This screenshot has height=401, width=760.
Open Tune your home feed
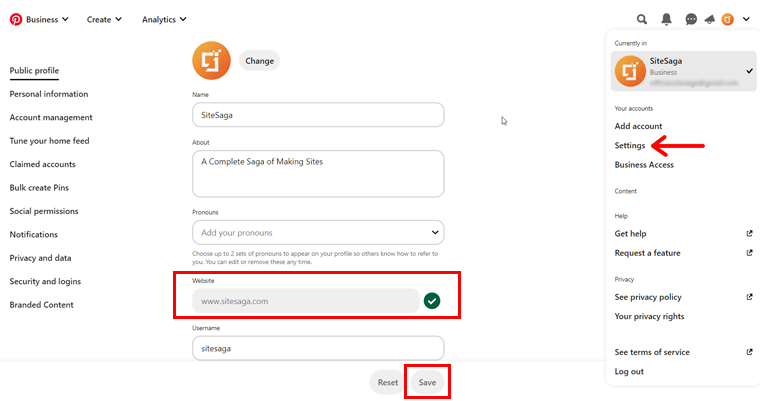coord(49,141)
